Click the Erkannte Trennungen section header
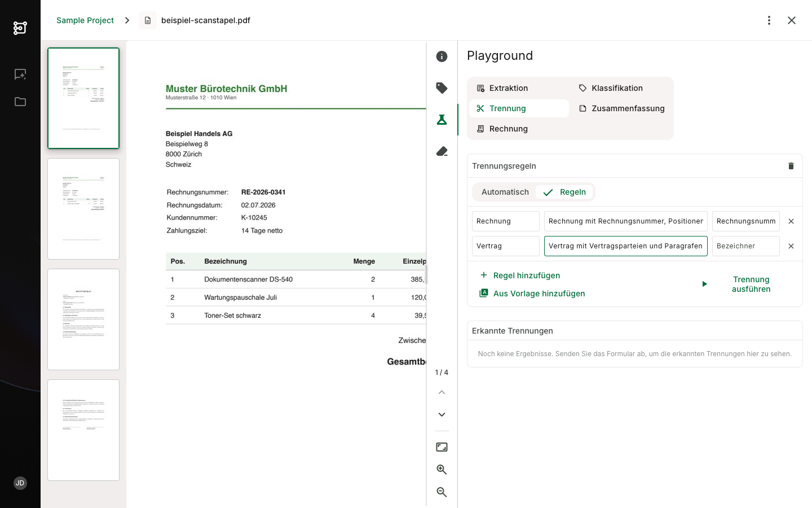 click(x=513, y=331)
